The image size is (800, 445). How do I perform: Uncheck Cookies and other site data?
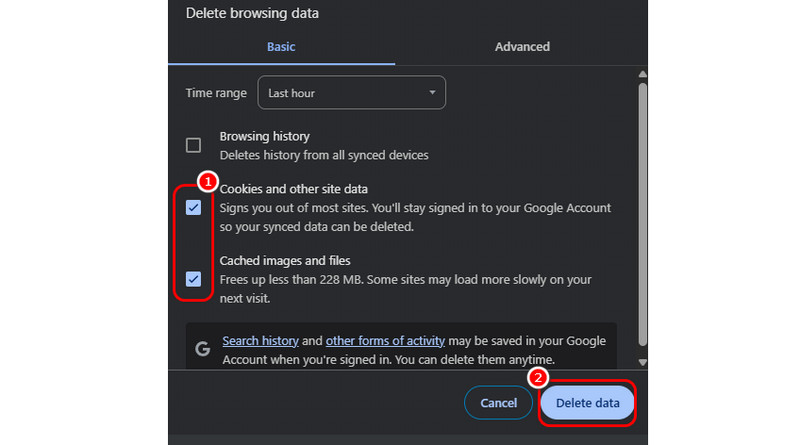(193, 207)
